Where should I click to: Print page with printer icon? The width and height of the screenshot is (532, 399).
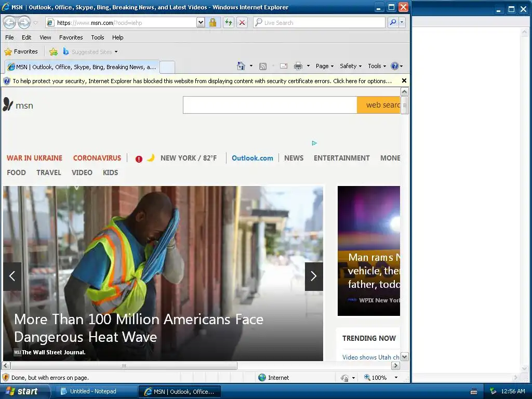(x=298, y=66)
